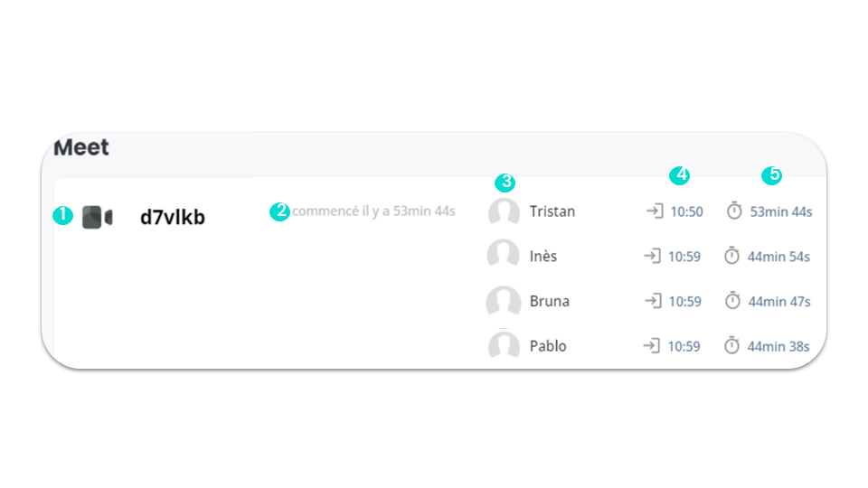
Task: Click the video camera meeting icon
Action: tap(98, 217)
